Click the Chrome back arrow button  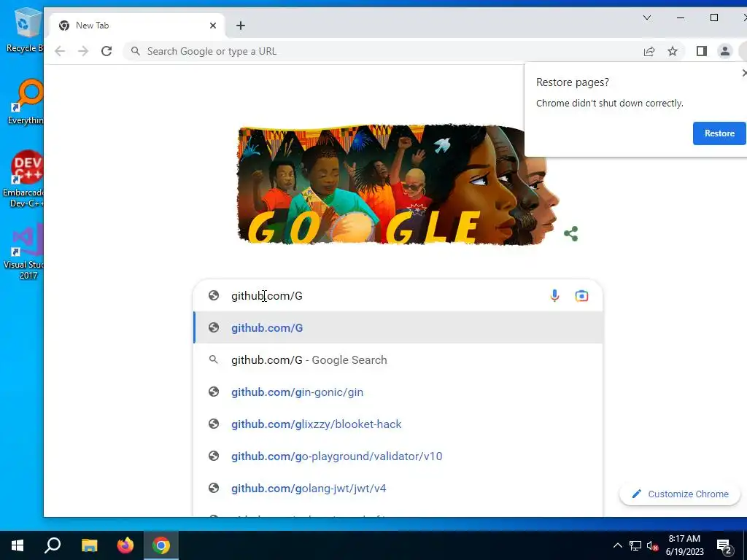tap(60, 51)
